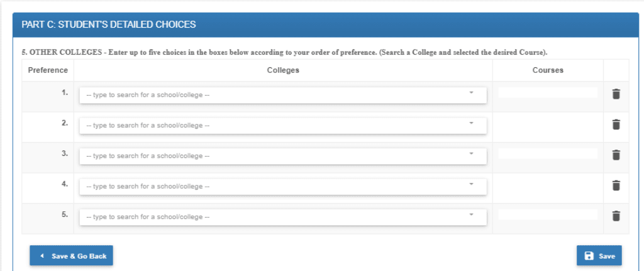Expand the preference 2 college selector arrow
Viewport: 644px width, 271px height.
pyautogui.click(x=471, y=123)
